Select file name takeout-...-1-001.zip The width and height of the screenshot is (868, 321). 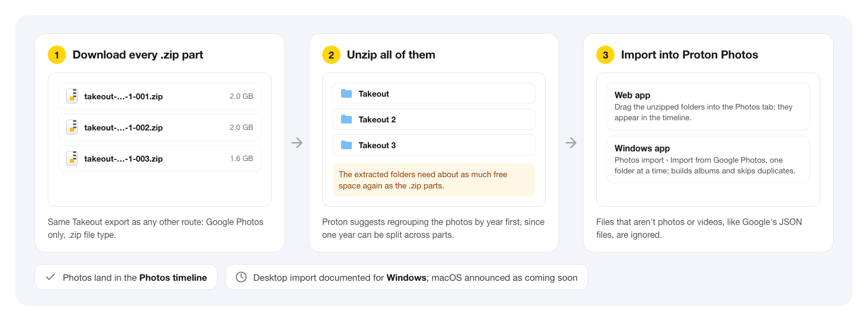pos(124,97)
